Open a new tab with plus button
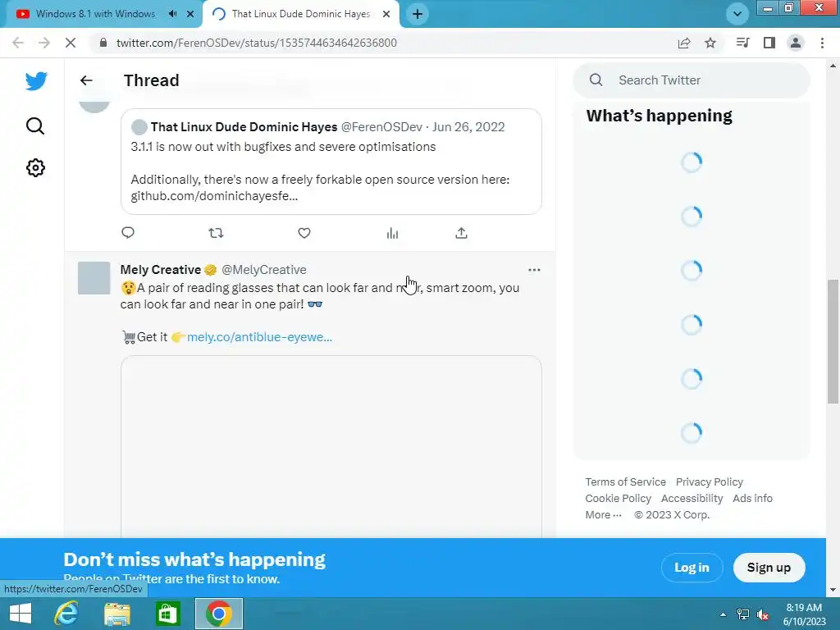840x630 pixels. (x=418, y=14)
